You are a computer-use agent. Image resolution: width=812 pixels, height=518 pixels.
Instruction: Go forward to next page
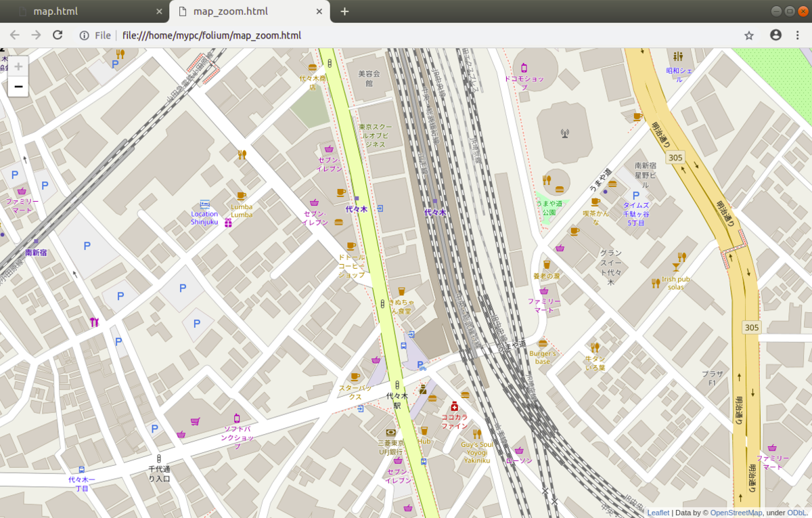tap(36, 35)
